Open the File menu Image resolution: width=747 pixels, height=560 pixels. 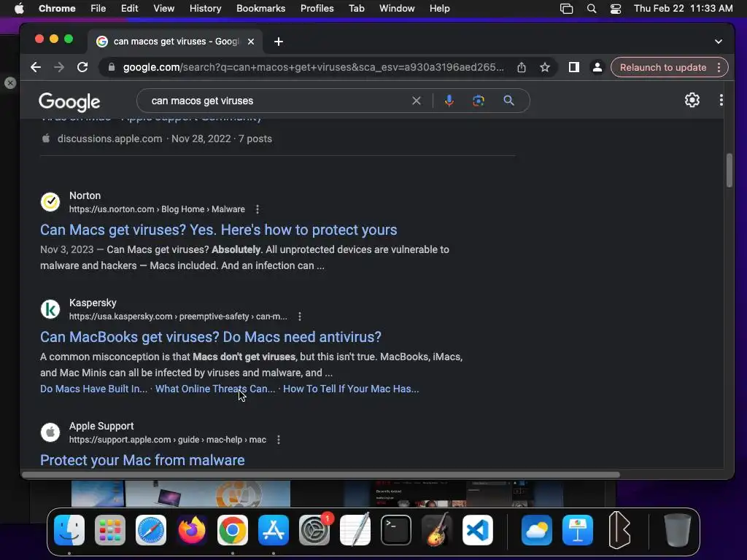[98, 9]
